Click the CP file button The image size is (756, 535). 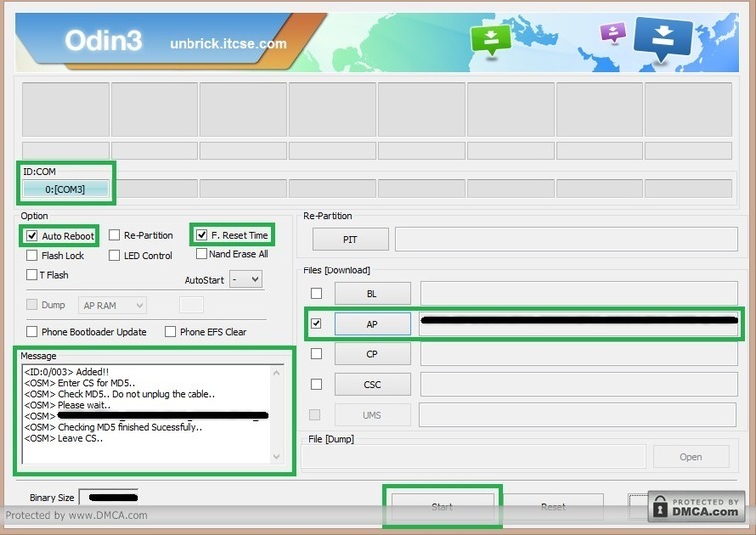[373, 354]
